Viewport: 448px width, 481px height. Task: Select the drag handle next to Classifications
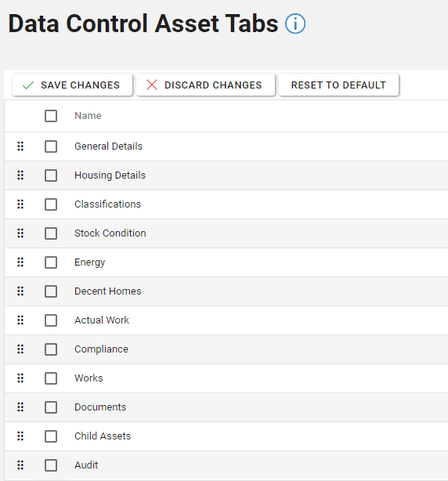coord(20,204)
